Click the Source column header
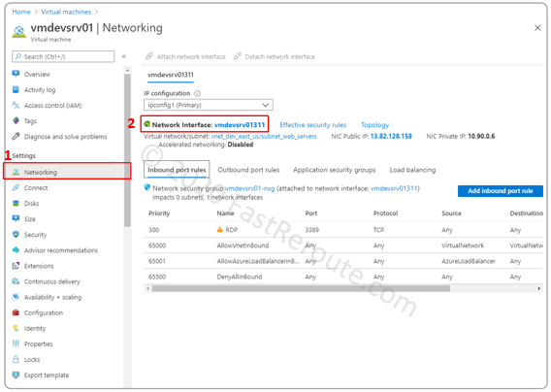Screen dimensions: 551x392 [x=451, y=213]
